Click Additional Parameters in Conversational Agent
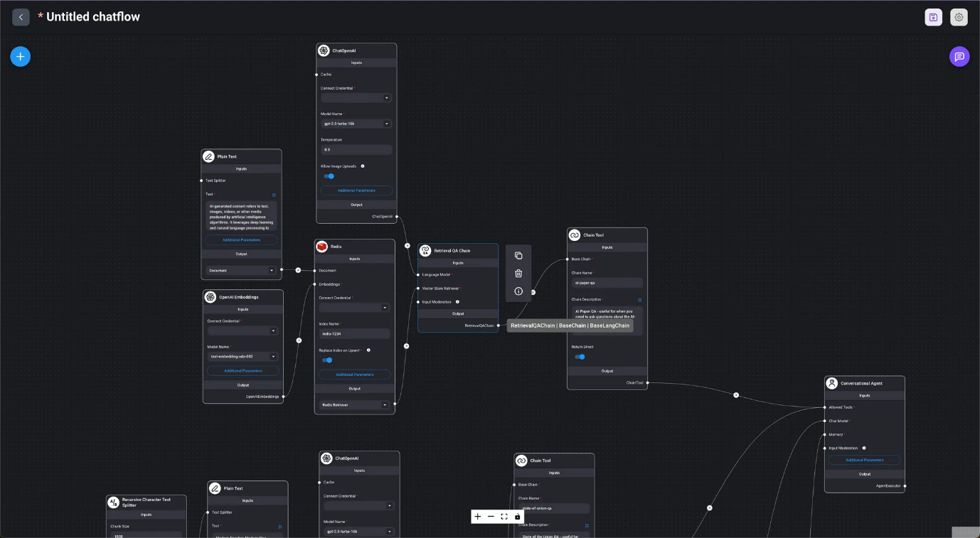This screenshot has height=538, width=980. coord(864,461)
